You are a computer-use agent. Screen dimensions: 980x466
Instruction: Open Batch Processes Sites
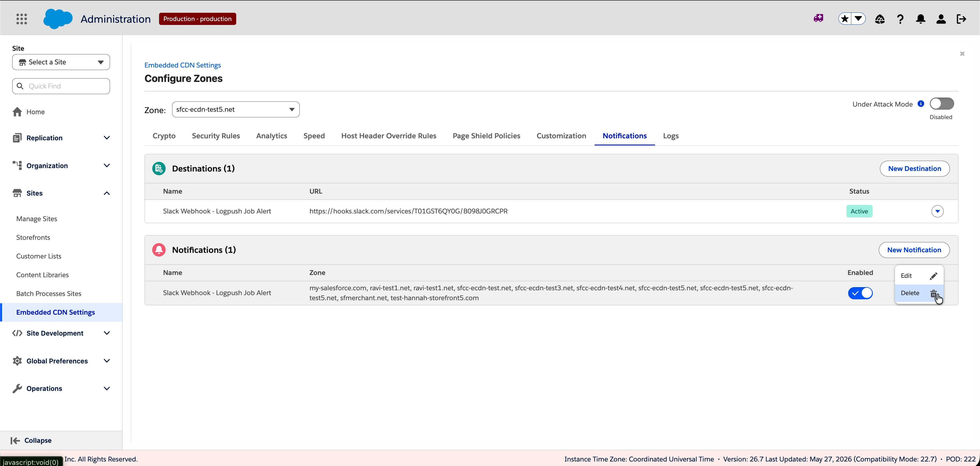coord(49,293)
